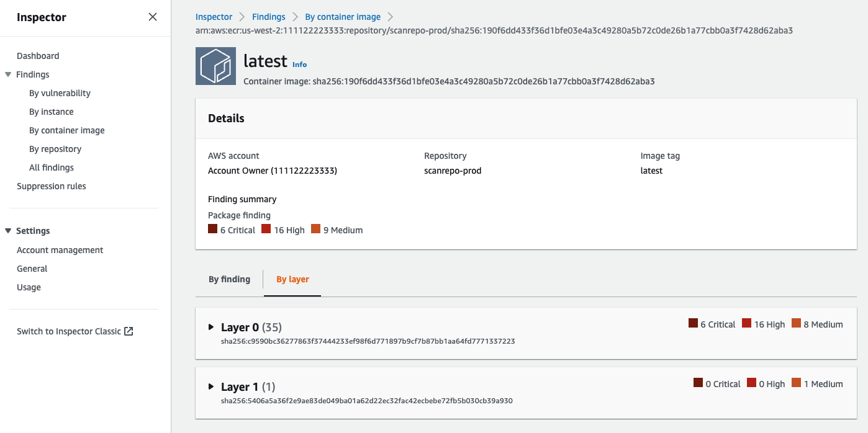Click Layer 1 High color swatch
The width and height of the screenshot is (868, 433).
tap(751, 383)
